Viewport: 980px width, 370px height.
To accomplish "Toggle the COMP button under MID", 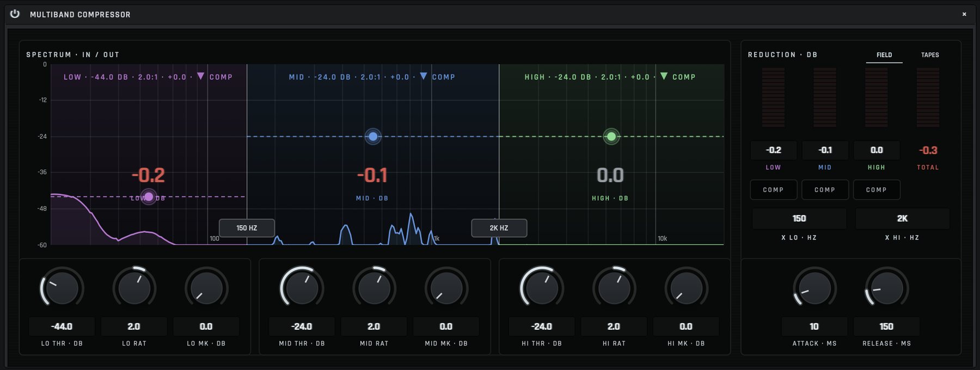I will tap(825, 190).
